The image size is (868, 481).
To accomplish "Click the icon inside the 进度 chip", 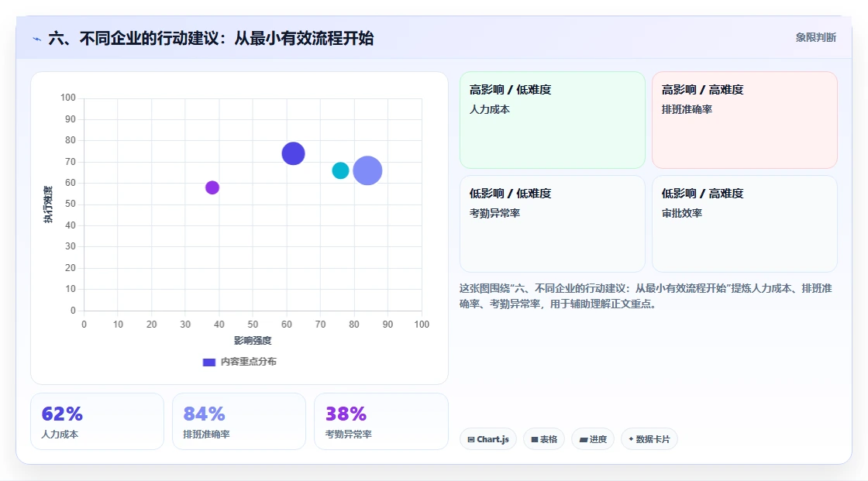I will click(584, 439).
